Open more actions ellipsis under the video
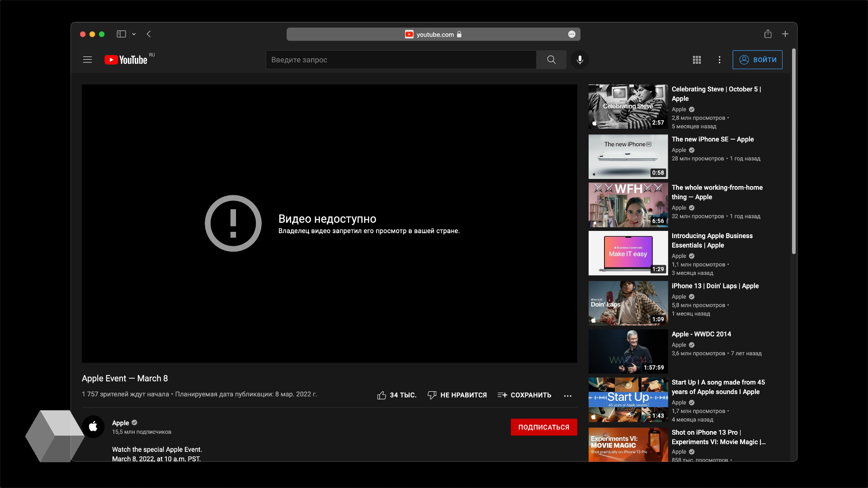 coord(568,396)
